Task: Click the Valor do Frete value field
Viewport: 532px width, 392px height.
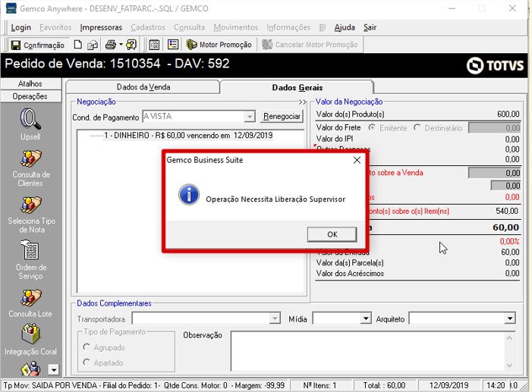Action: point(494,128)
